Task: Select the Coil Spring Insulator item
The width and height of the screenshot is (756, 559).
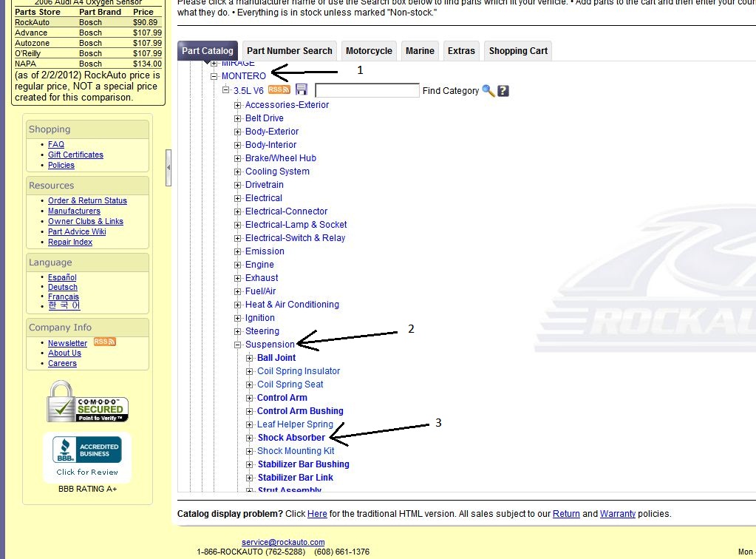Action: (299, 371)
